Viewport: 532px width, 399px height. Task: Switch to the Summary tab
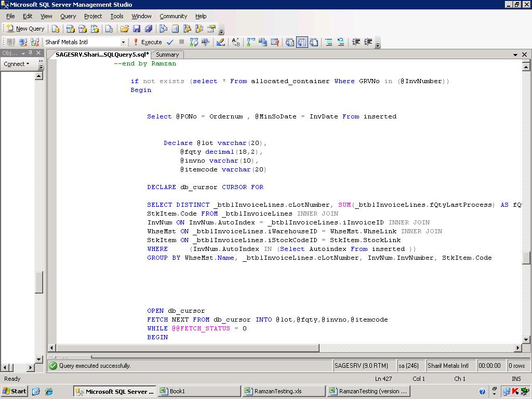[x=167, y=55]
